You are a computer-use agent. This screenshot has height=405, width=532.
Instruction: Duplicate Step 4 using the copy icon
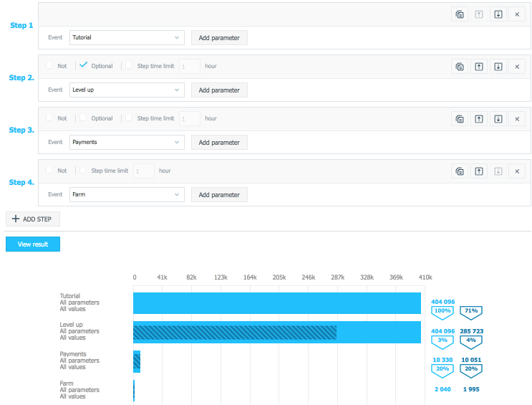(x=459, y=171)
